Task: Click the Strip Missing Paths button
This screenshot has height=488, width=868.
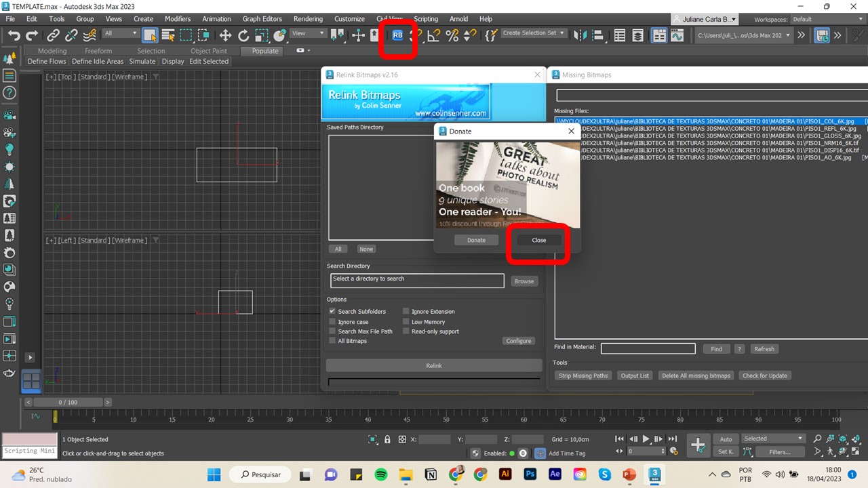Action: click(x=583, y=375)
